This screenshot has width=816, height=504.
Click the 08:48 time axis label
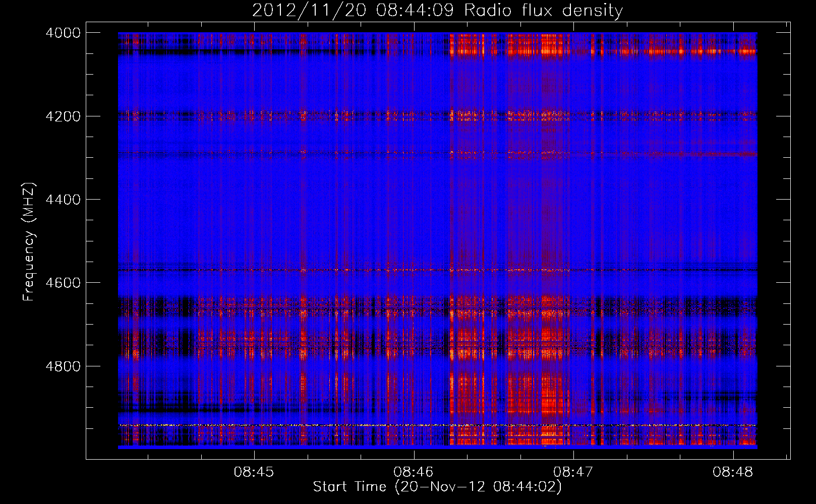coord(733,472)
